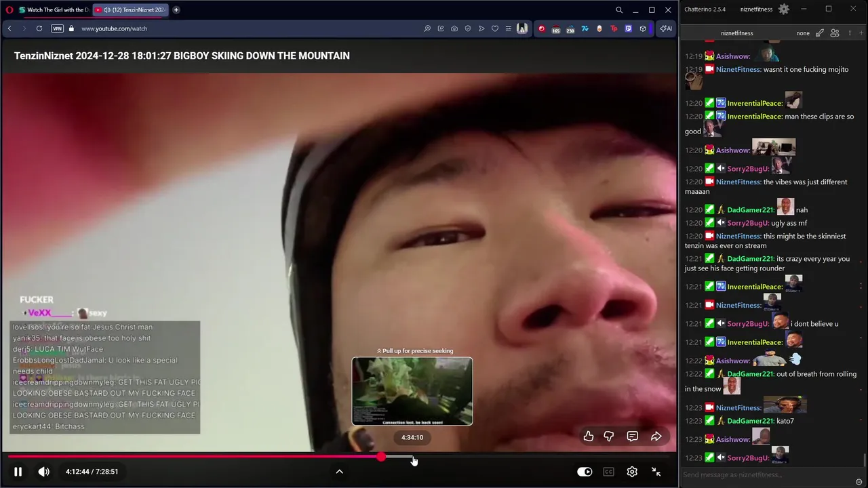This screenshot has width=868, height=488.
Task: Click DadGamer221 name on 'kato7' message
Action: pyautogui.click(x=751, y=421)
